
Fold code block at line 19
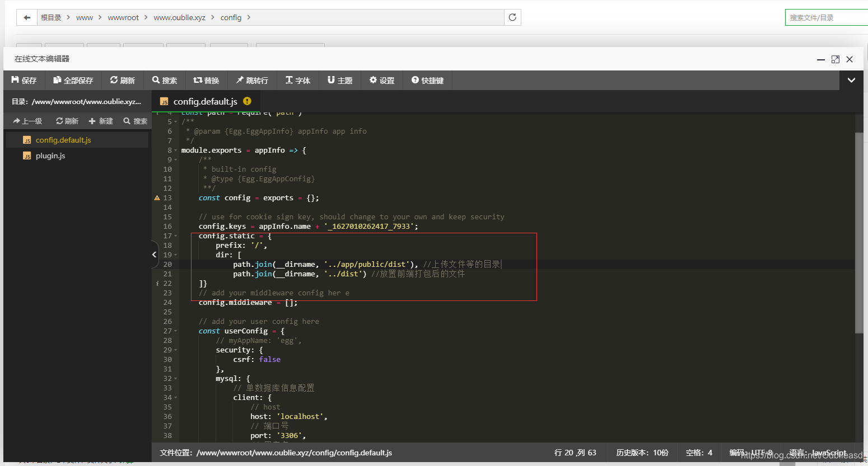click(176, 255)
